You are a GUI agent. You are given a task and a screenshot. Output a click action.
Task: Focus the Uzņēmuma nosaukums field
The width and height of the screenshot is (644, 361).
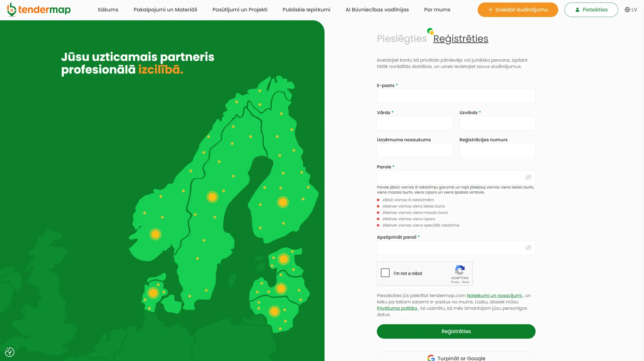(x=415, y=150)
